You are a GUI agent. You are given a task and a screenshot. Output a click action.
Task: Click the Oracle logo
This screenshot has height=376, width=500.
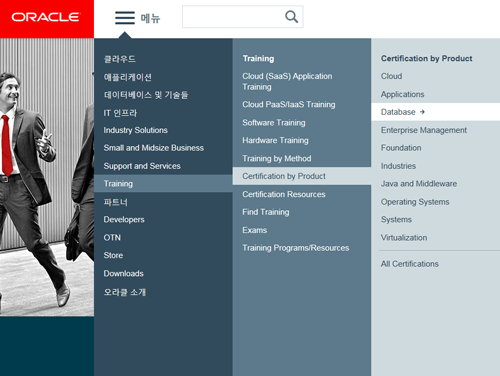click(46, 17)
